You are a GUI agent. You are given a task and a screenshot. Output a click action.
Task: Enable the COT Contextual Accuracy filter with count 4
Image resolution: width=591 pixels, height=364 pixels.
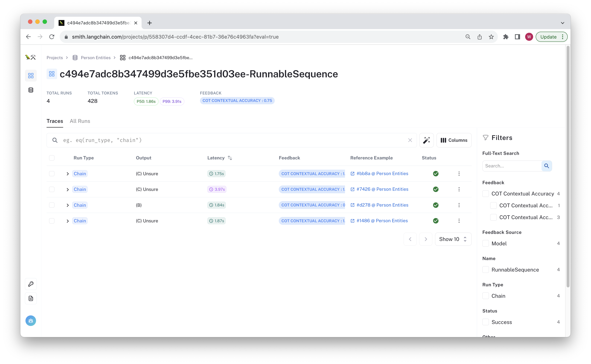pyautogui.click(x=486, y=193)
